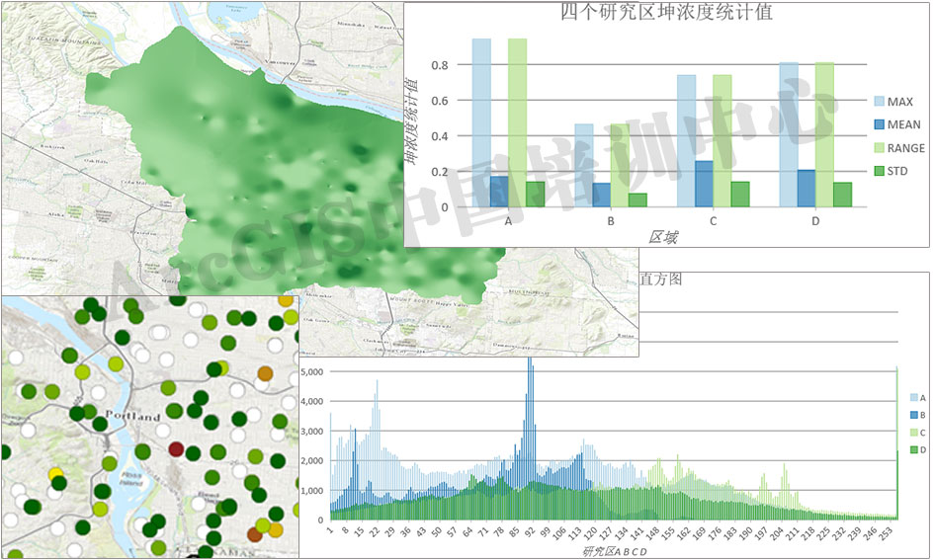Select region D's MAX bar
The width and height of the screenshot is (934, 560).
click(x=789, y=134)
